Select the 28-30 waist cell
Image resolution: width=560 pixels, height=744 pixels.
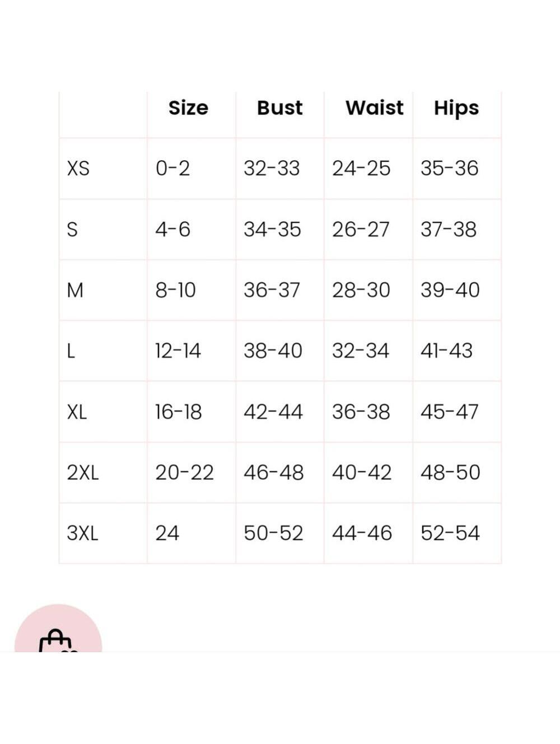[361, 290]
